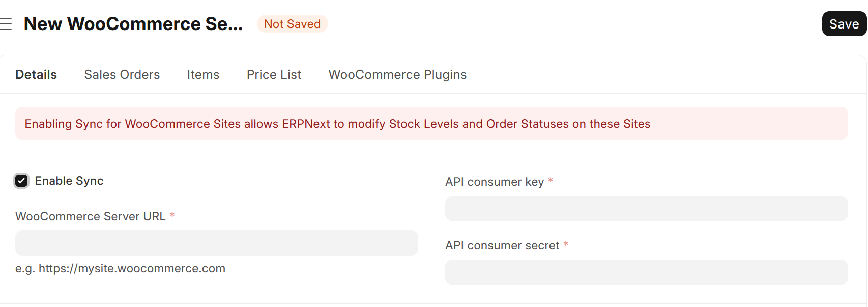
Task: Select the Price List tab
Action: pos(274,74)
